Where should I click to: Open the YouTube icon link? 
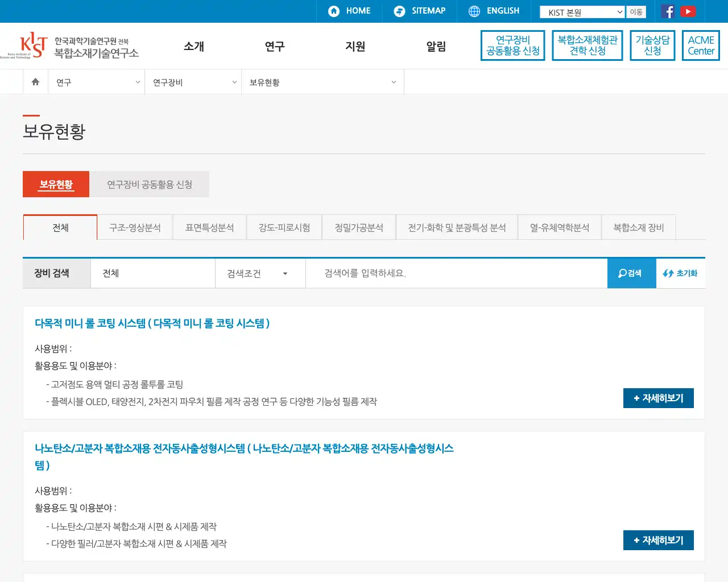point(688,11)
